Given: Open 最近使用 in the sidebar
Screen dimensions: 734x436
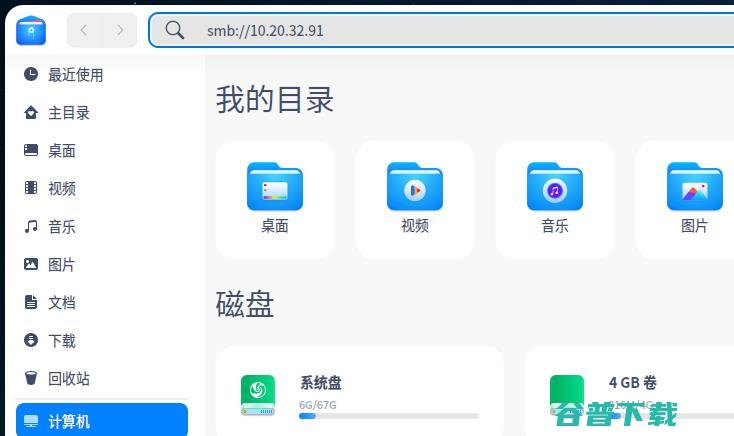Looking at the screenshot, I should coord(102,75).
